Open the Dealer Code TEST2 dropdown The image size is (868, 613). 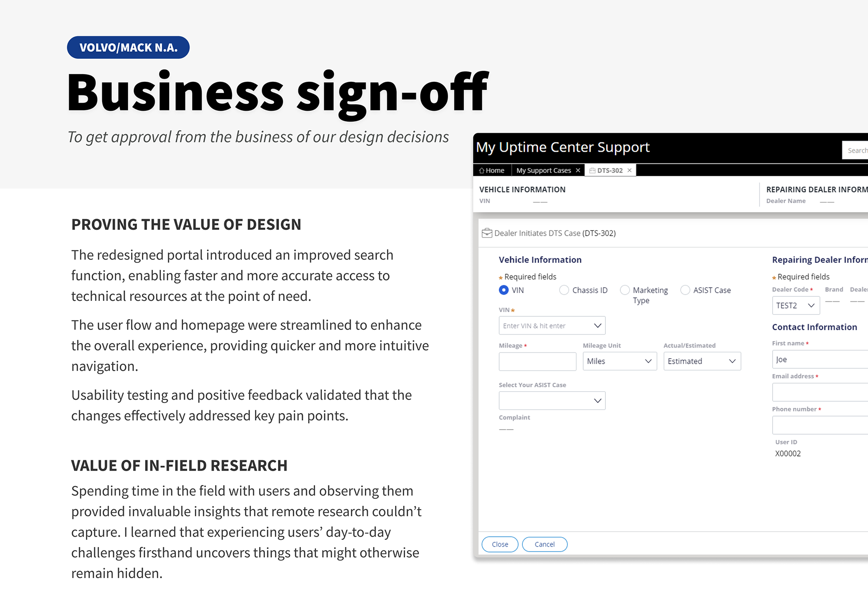811,306
